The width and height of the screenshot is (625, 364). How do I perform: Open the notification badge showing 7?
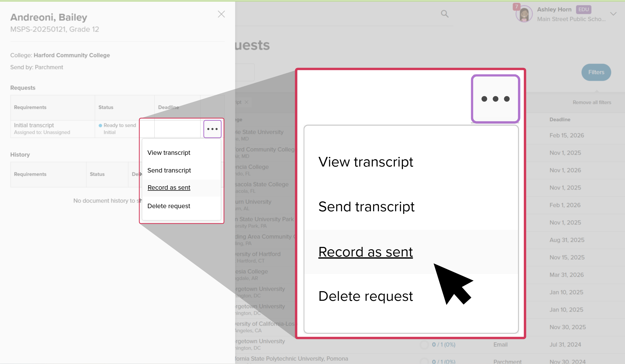[x=516, y=6]
